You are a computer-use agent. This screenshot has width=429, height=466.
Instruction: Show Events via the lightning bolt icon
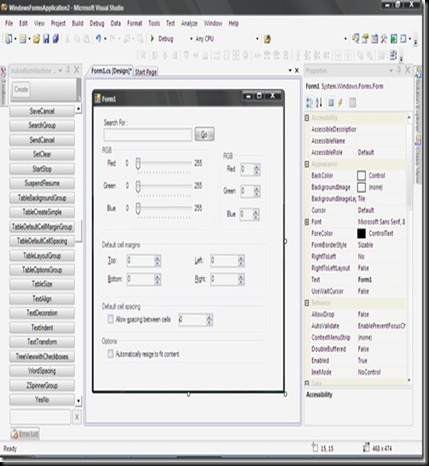click(x=340, y=103)
